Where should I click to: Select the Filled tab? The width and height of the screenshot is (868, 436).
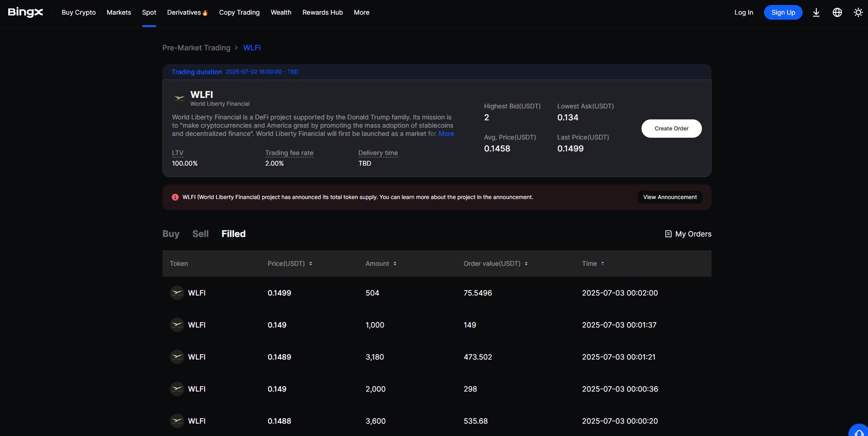pos(234,234)
